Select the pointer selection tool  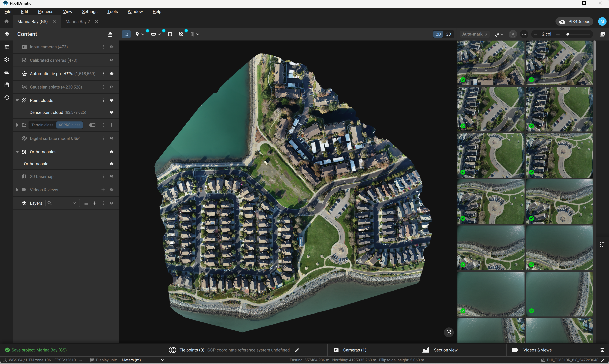tap(126, 34)
